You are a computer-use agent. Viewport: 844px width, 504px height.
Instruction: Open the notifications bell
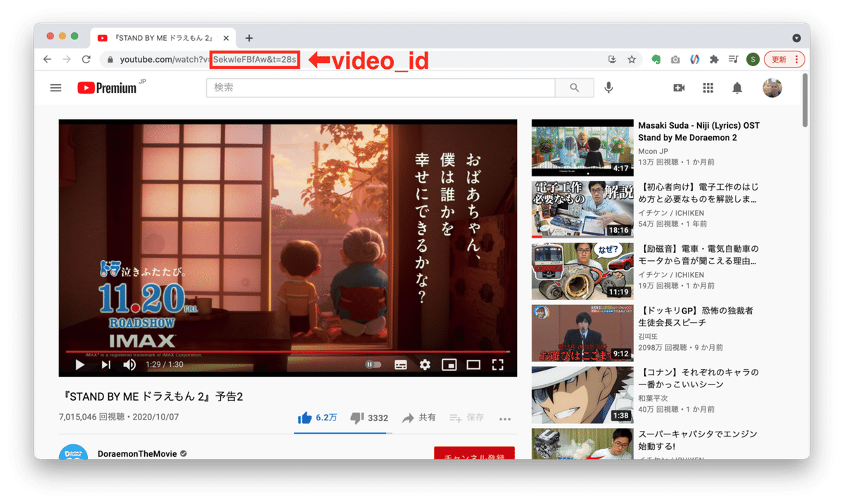(x=737, y=88)
